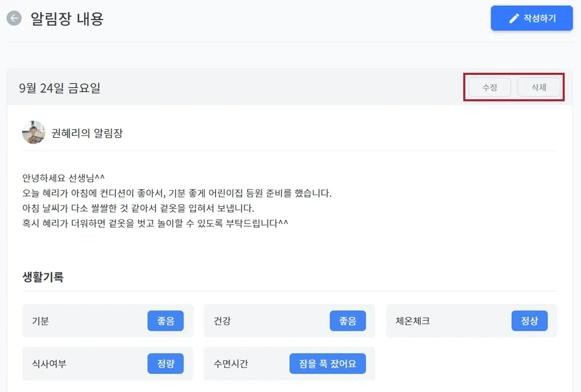This screenshot has width=581, height=392.
Task: Click the 체온체크 label text
Action: pos(412,321)
